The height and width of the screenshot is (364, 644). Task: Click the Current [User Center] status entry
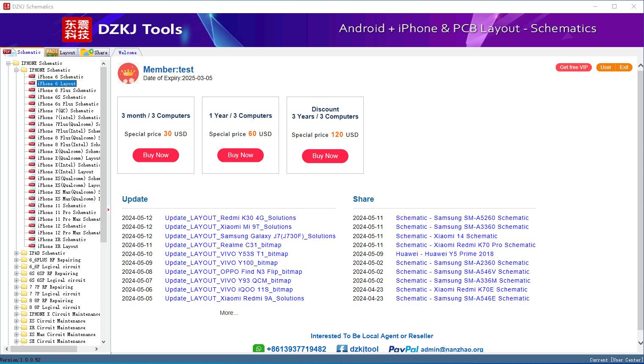click(616, 360)
